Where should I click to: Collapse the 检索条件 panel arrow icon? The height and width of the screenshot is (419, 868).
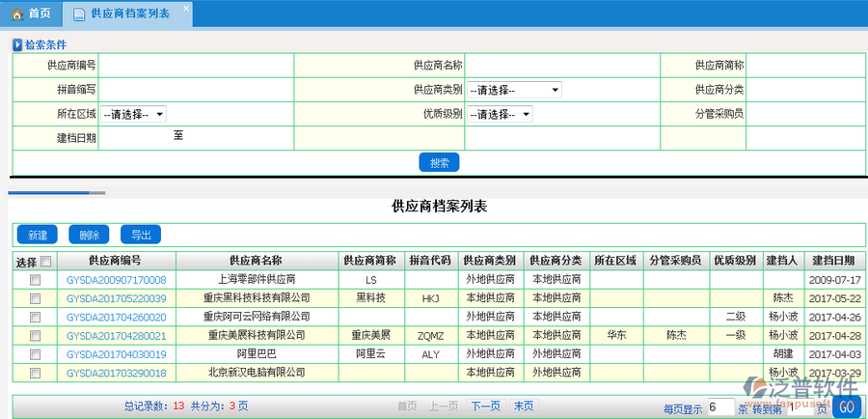click(x=17, y=44)
